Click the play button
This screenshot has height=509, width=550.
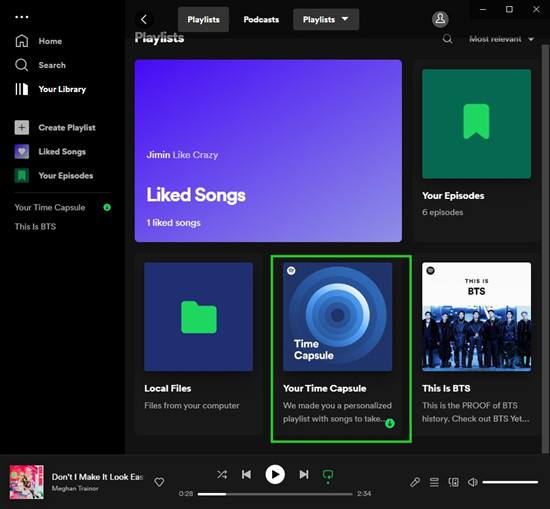pyautogui.click(x=275, y=475)
